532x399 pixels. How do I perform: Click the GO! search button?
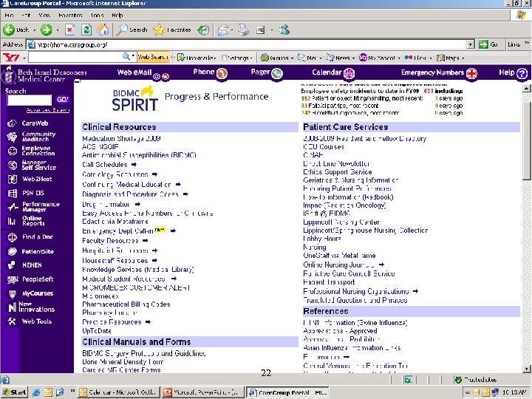coord(63,100)
